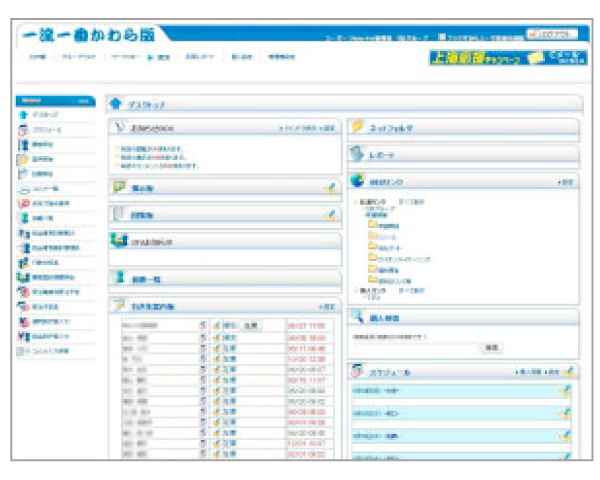Viewport: 600px width, 480px height.
Task: Click the pencil icon in the スケジュール panel header
Action: (x=568, y=372)
